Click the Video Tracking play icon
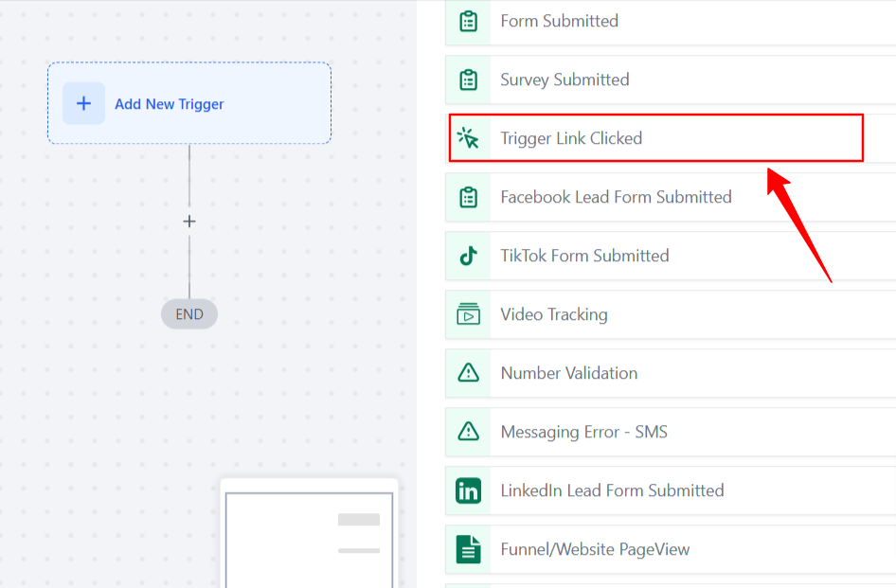Screen dimensions: 896x588 click(469, 314)
